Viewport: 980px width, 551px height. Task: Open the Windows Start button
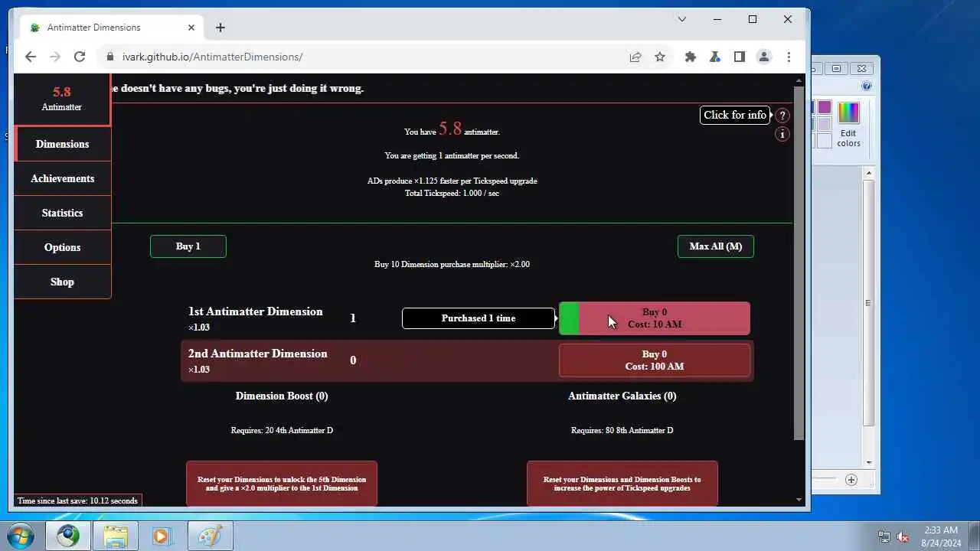[x=20, y=536]
